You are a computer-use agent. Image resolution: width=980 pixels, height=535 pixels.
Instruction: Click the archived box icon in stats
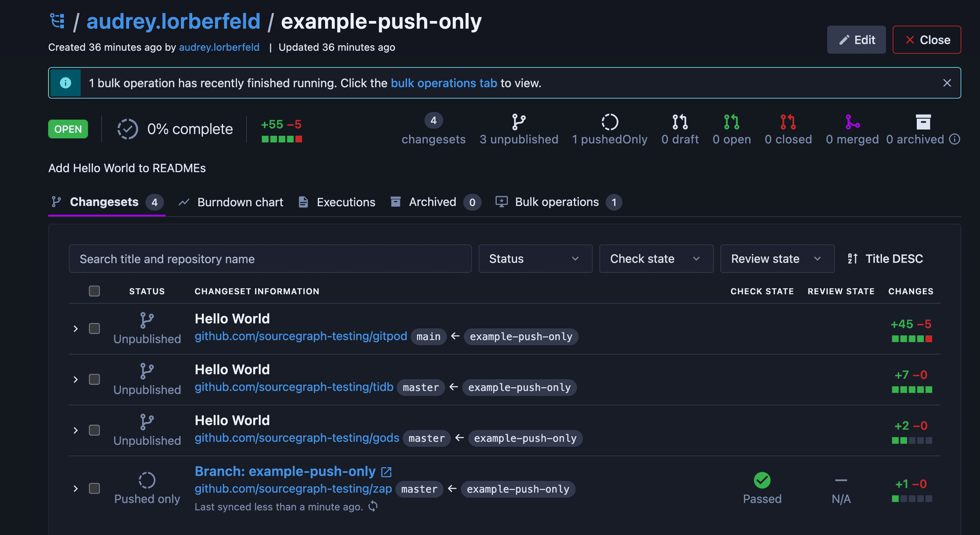pyautogui.click(x=923, y=121)
